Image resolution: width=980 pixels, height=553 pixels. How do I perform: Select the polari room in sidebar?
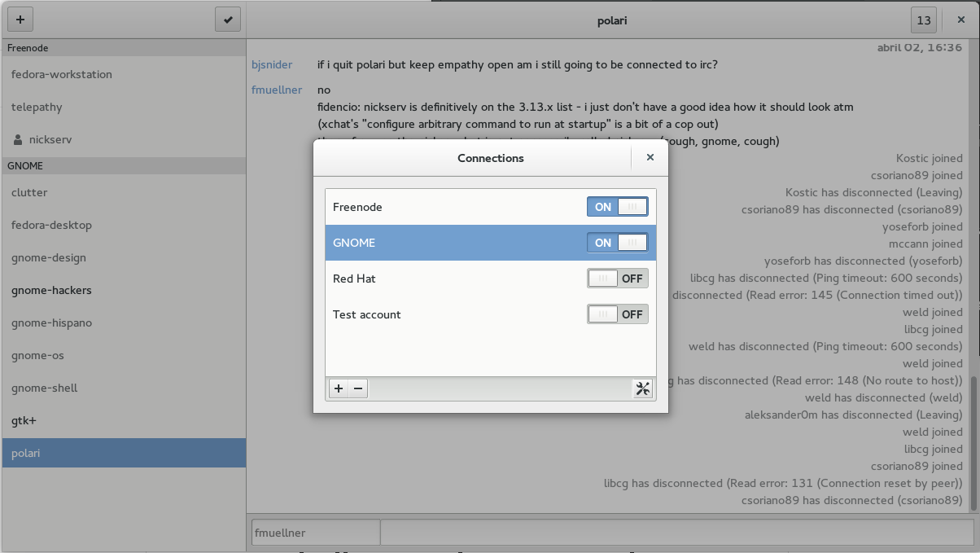tap(124, 453)
